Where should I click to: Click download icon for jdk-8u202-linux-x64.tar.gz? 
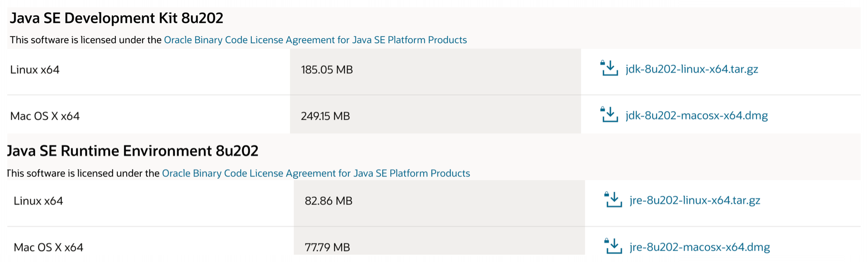tap(609, 69)
